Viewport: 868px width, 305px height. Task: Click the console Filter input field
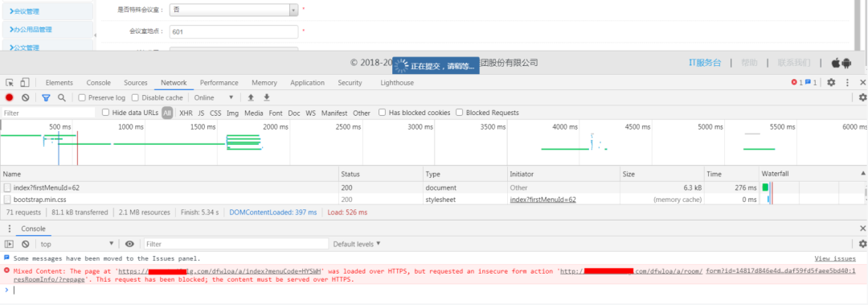pos(236,244)
